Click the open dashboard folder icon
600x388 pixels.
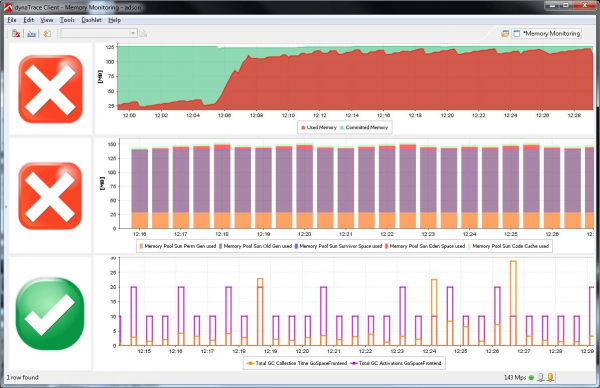[505, 34]
